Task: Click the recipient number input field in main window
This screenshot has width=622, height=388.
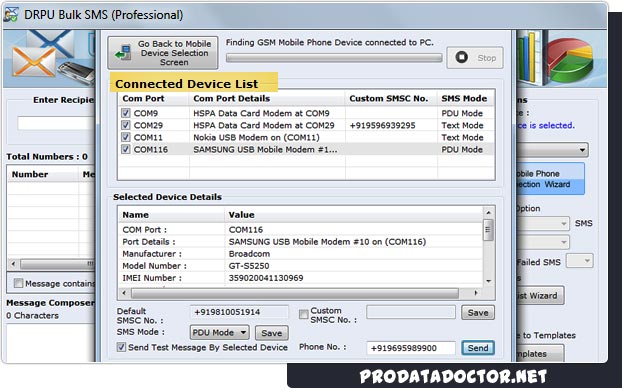Action: tap(56, 123)
